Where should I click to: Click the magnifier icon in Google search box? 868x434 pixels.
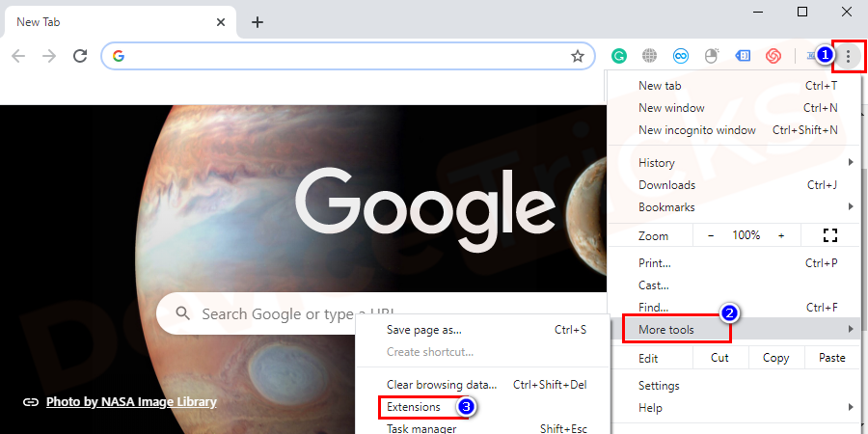tap(182, 313)
